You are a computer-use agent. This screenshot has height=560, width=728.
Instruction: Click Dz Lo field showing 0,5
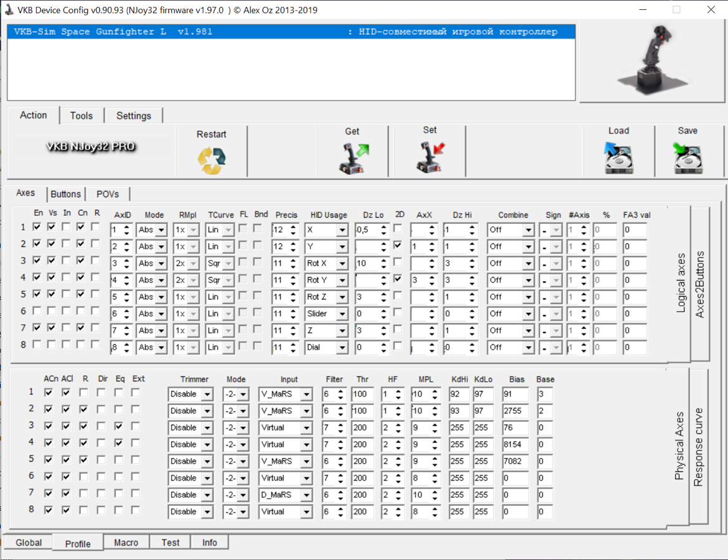pyautogui.click(x=367, y=230)
